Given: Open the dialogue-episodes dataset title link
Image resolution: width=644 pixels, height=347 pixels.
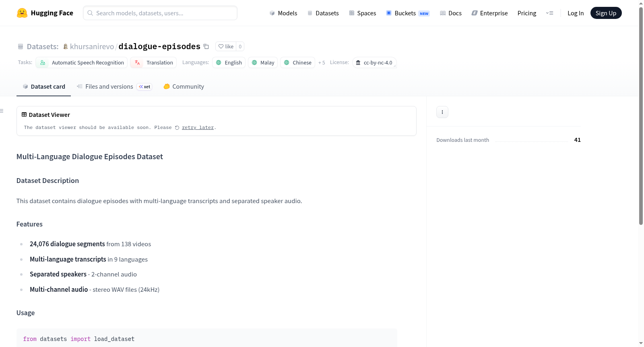Looking at the screenshot, I should pyautogui.click(x=159, y=46).
